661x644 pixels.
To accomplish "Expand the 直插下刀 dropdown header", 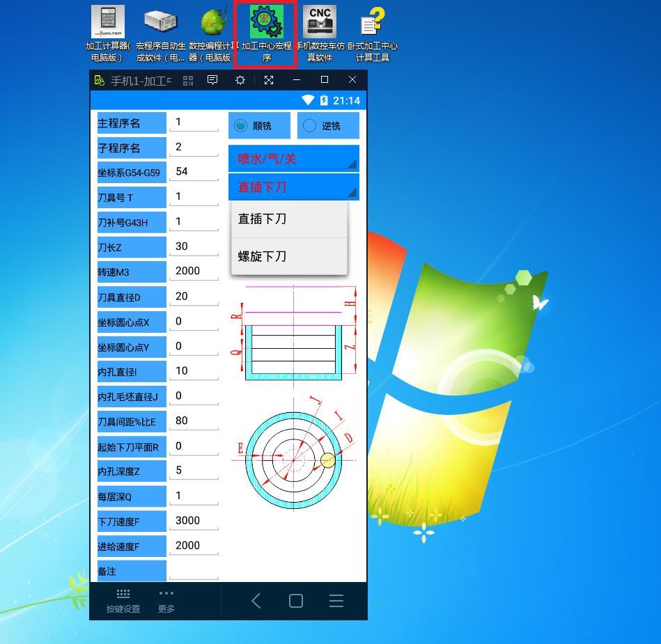I will pos(294,187).
